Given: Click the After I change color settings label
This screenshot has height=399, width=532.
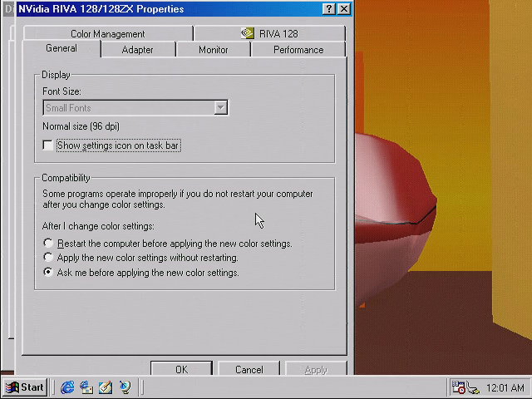Looking at the screenshot, I should [98, 226].
